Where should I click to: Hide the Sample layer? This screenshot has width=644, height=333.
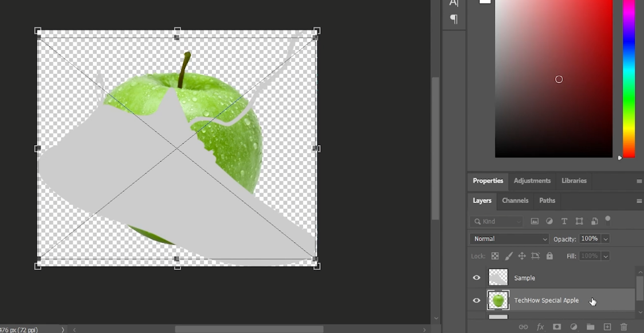pyautogui.click(x=477, y=278)
